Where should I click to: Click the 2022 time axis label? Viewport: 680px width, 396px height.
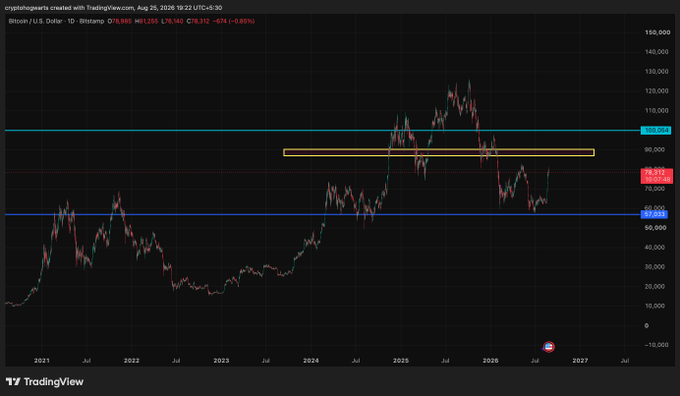pyautogui.click(x=131, y=360)
